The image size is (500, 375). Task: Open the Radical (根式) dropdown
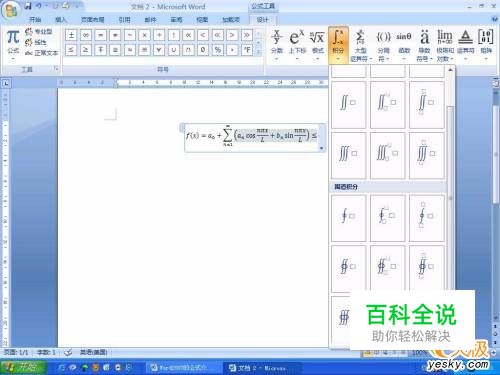[317, 45]
